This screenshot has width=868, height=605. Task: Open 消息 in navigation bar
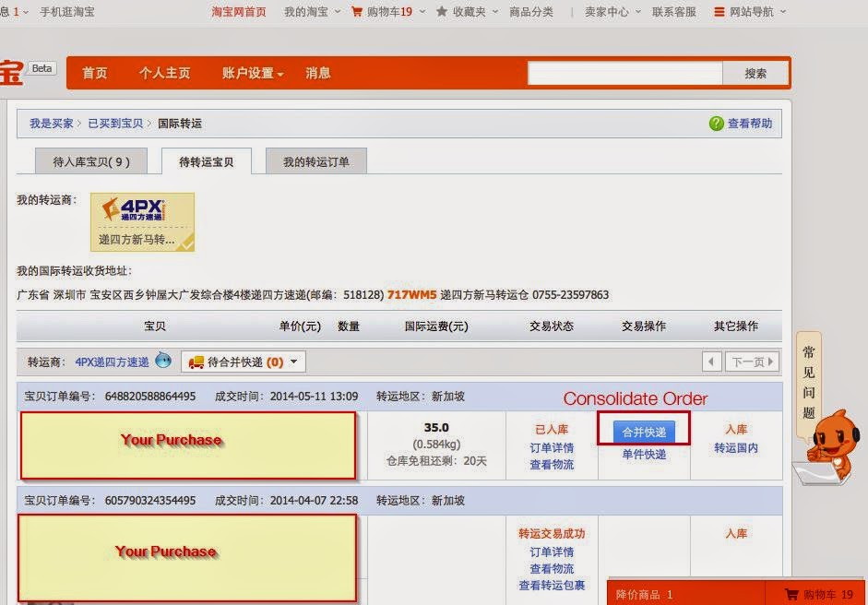[318, 73]
